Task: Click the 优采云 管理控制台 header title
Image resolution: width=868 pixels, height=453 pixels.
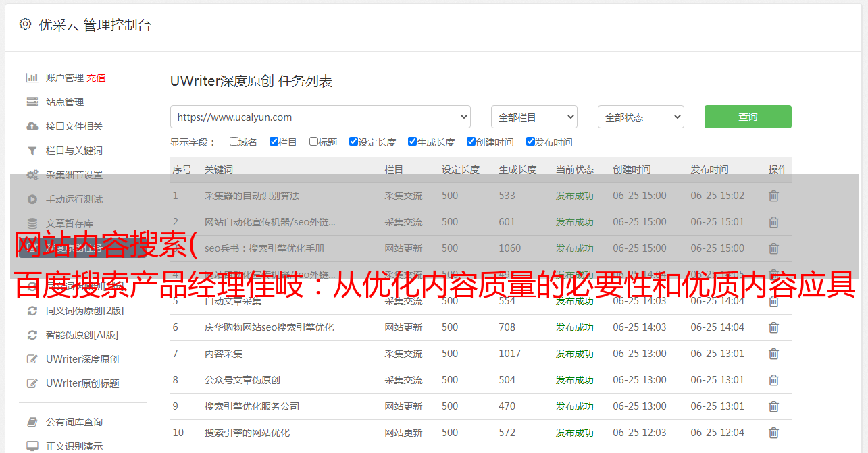Action: [95, 25]
